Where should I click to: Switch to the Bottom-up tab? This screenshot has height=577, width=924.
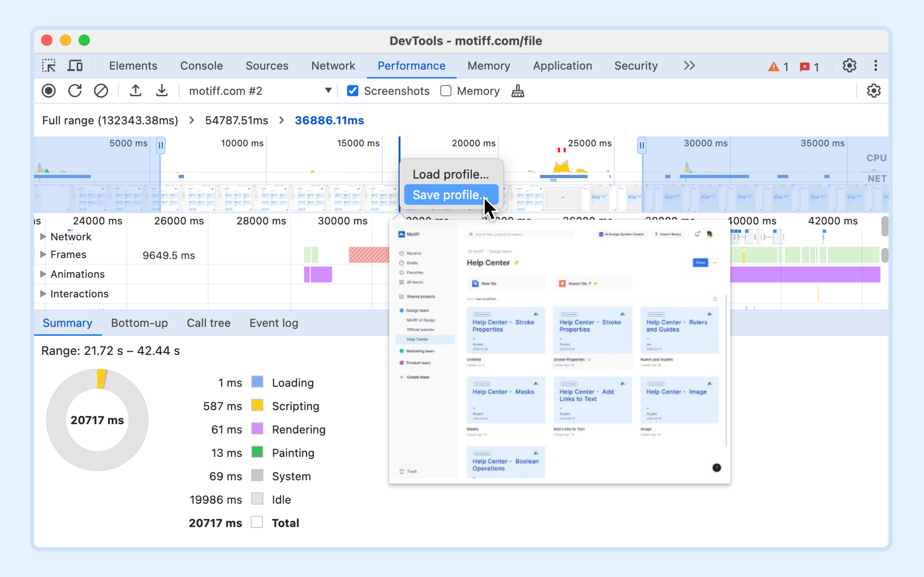[x=139, y=323]
